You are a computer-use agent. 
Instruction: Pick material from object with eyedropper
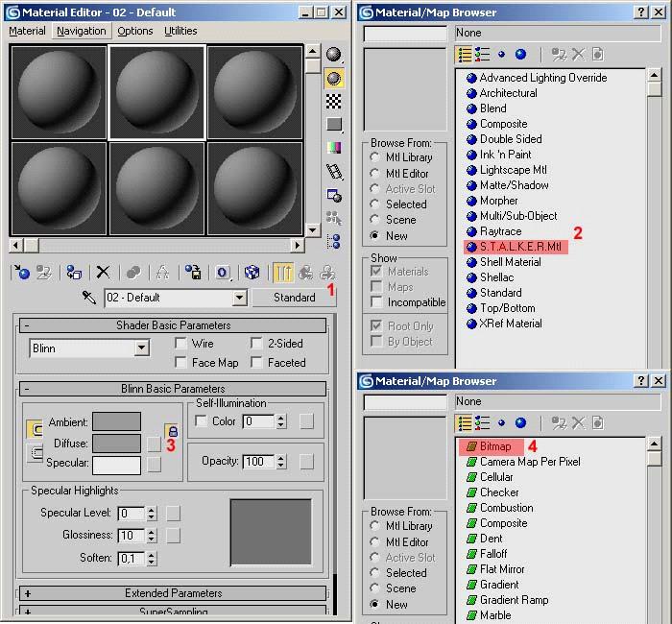pos(89,298)
